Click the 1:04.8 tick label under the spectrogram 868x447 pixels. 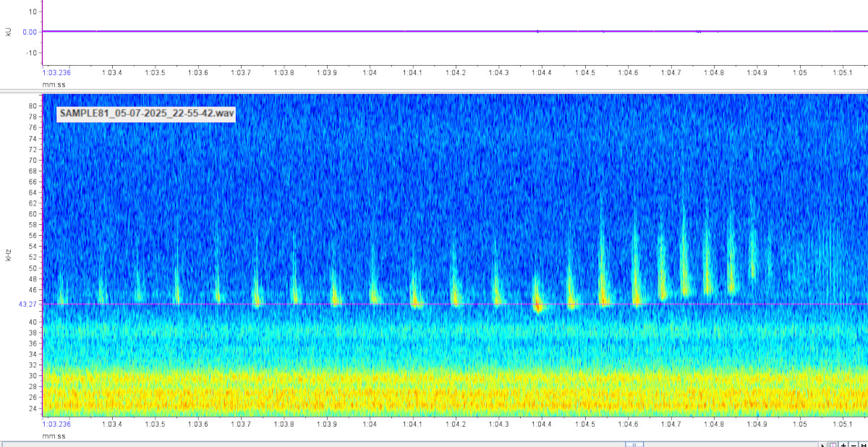point(714,425)
